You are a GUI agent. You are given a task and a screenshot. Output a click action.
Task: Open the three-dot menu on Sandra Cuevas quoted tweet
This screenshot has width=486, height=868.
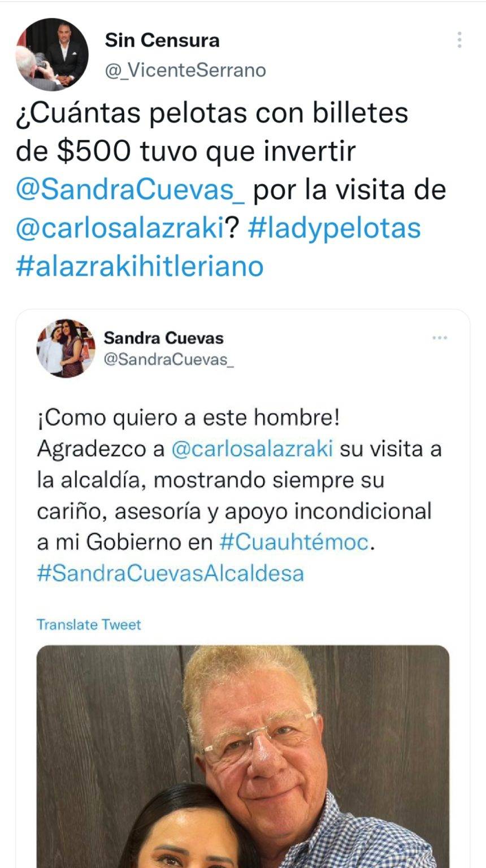pos(440,338)
